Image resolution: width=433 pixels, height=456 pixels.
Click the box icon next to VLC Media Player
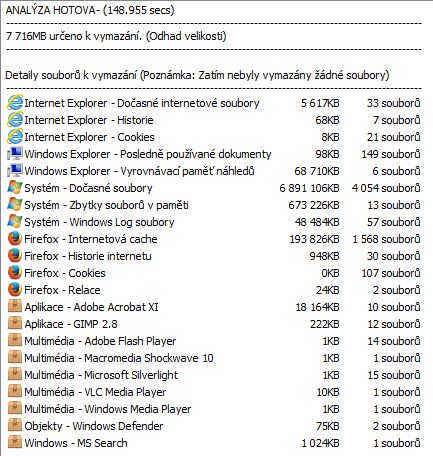(15, 392)
